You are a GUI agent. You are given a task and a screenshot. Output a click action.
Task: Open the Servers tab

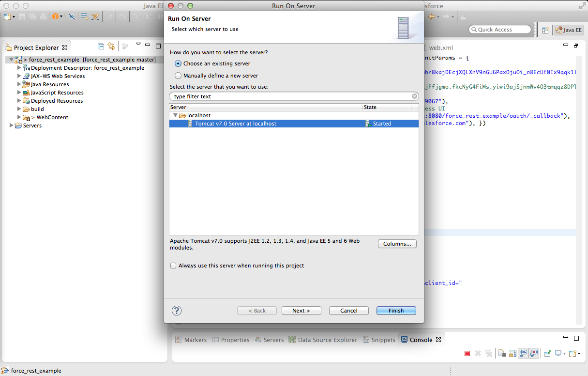tap(269, 340)
